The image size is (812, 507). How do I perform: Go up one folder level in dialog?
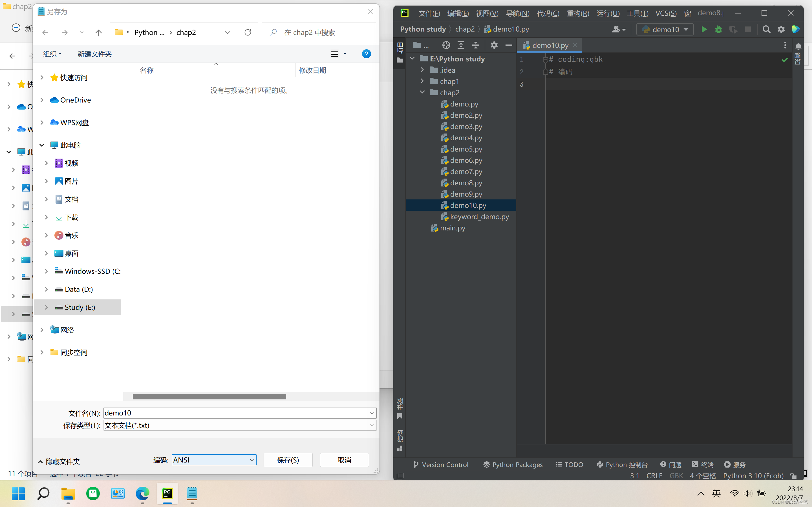[x=98, y=32]
